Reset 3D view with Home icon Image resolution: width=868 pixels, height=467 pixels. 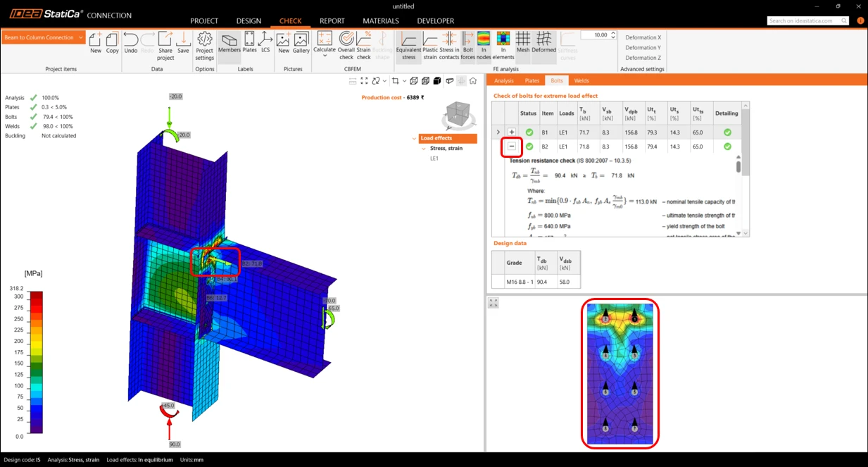473,81
